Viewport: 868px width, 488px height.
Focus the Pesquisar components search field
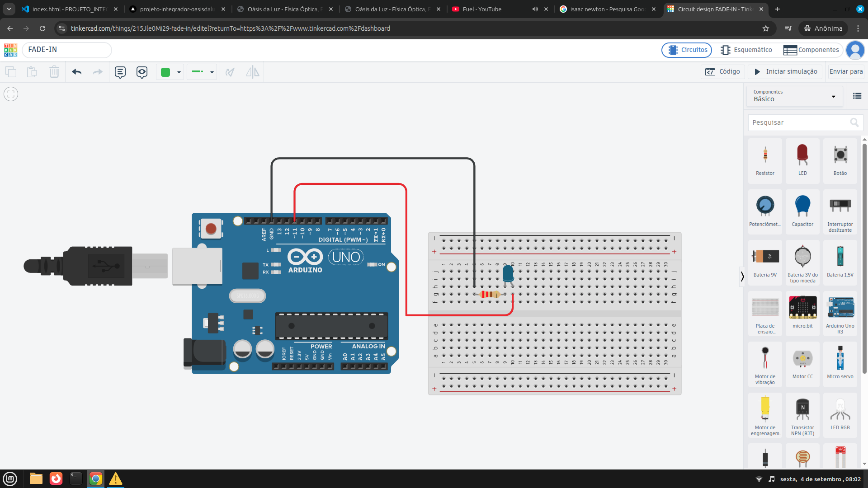[x=805, y=122]
